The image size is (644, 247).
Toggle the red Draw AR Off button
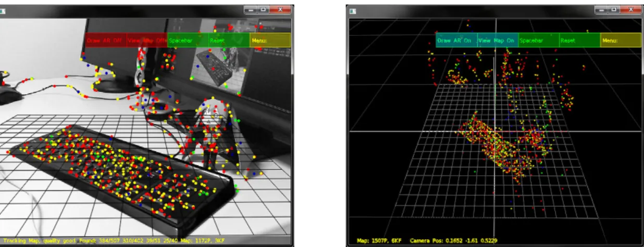[106, 40]
